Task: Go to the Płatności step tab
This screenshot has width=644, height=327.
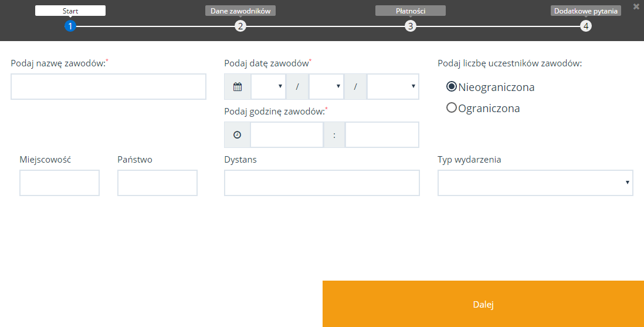Action: [411, 11]
